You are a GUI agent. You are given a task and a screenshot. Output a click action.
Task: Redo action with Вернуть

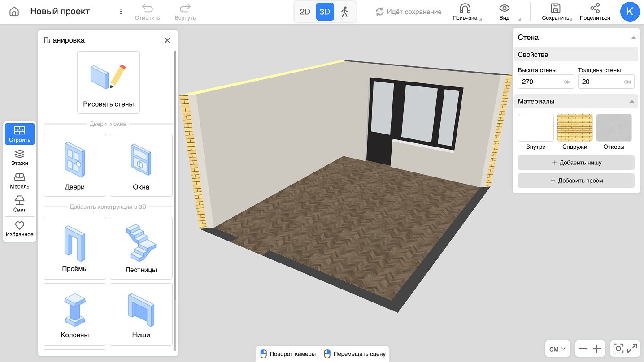pyautogui.click(x=185, y=12)
